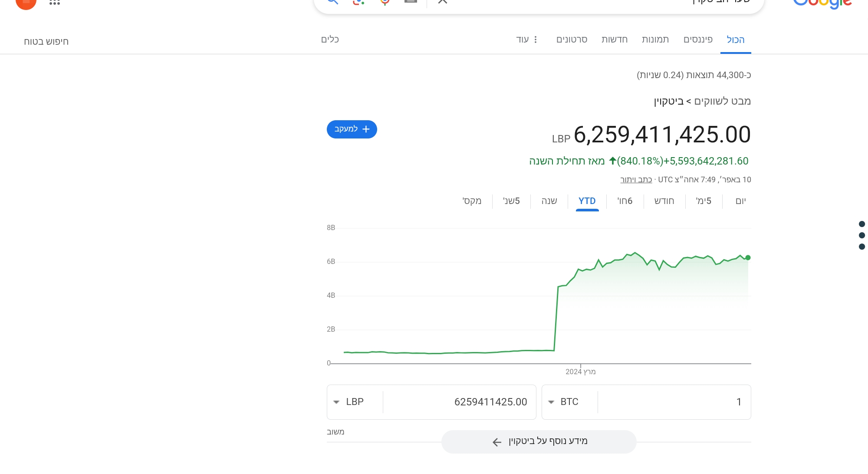868x474 pixels.
Task: Switch to the תמונות tab
Action: pyautogui.click(x=655, y=39)
